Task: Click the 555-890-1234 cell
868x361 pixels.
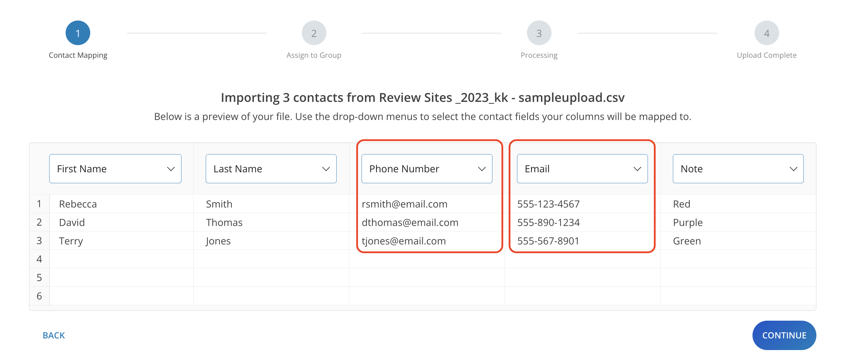Action: 548,223
